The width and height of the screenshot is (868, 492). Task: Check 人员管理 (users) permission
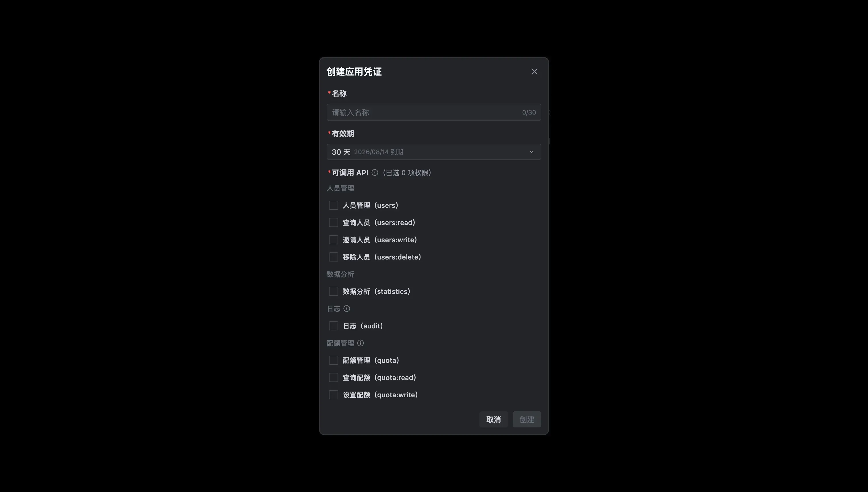tap(334, 205)
